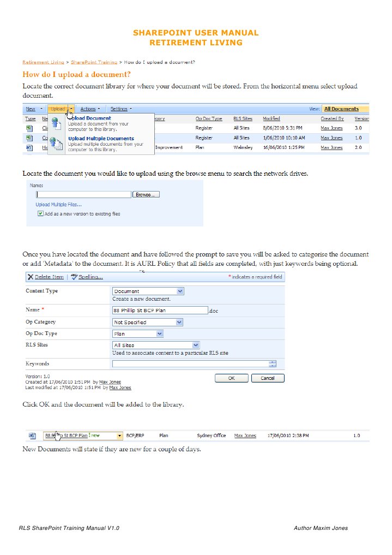Open the Op Category Not Specified dropdown

point(179,322)
